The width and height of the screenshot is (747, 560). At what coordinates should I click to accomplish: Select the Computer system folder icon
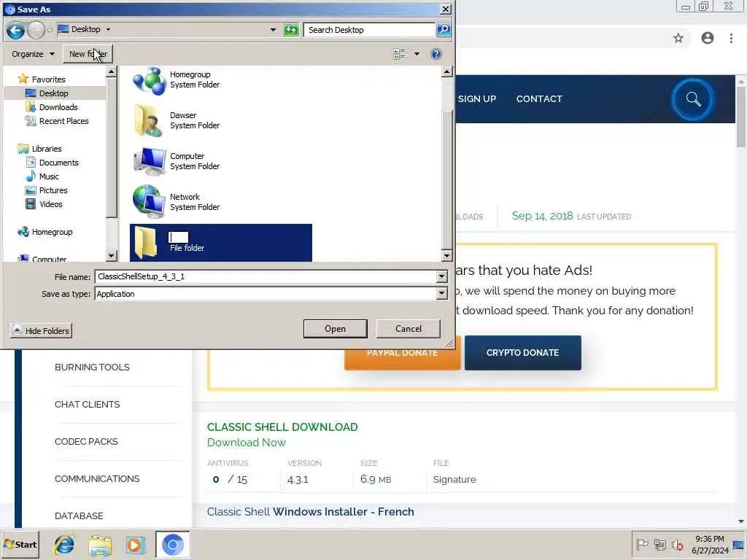[x=150, y=162]
